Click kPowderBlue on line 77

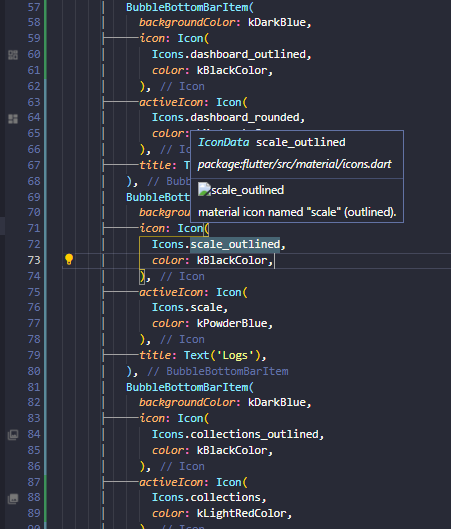point(232,323)
